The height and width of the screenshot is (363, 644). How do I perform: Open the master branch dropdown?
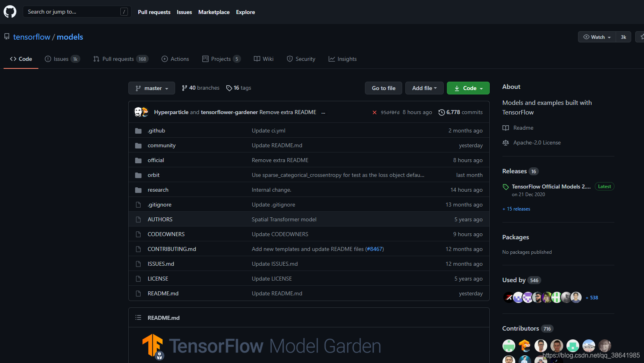152,88
